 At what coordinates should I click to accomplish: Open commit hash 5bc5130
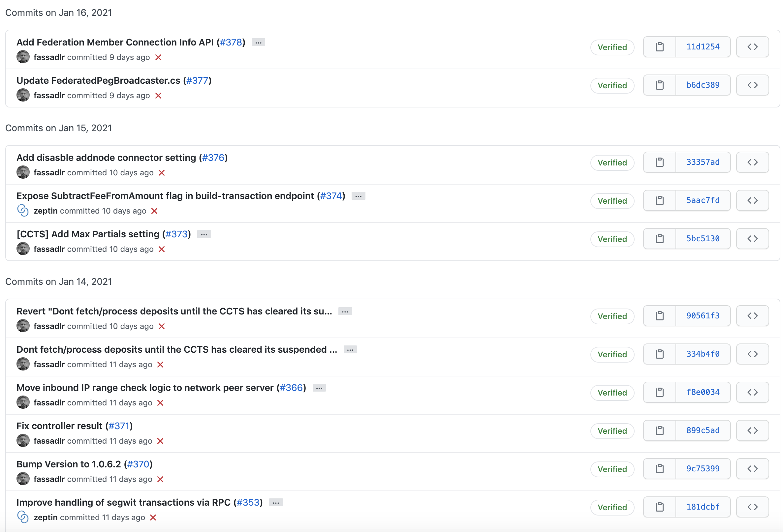point(703,239)
